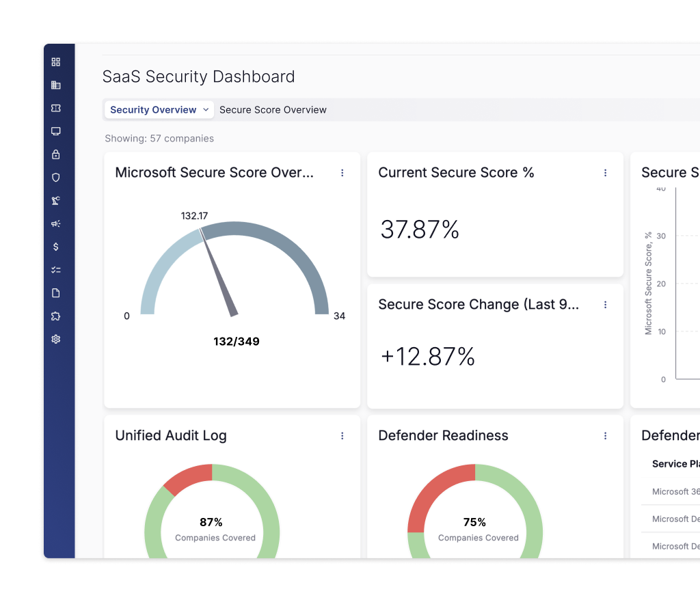Open the document file icon in sidebar

click(56, 292)
